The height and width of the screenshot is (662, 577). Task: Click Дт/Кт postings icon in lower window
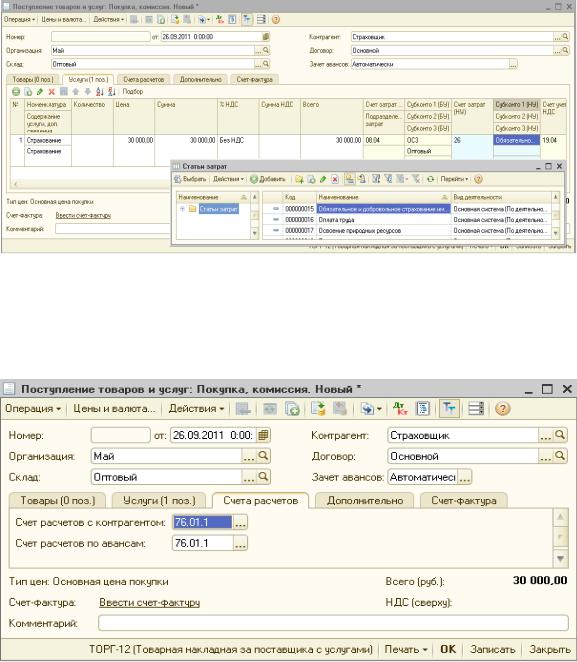tap(400, 409)
